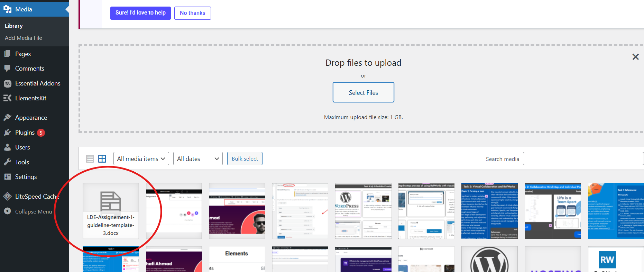Click the Pages icon in sidebar
644x272 pixels.
pos(7,54)
